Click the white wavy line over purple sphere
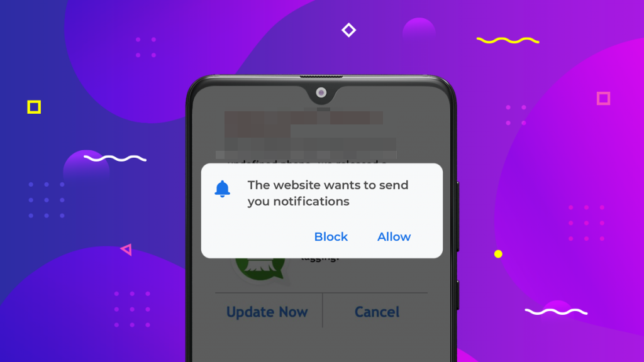 (115, 158)
